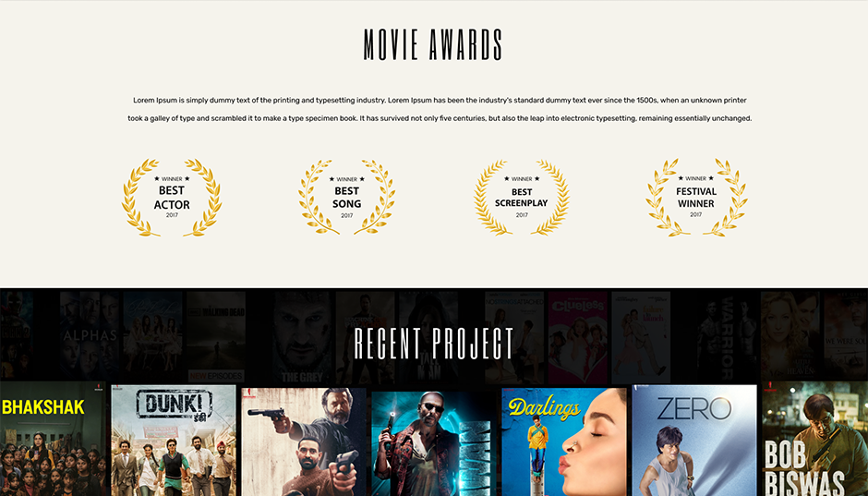Click the Recent Project heading
This screenshot has height=496, width=868.
[433, 343]
